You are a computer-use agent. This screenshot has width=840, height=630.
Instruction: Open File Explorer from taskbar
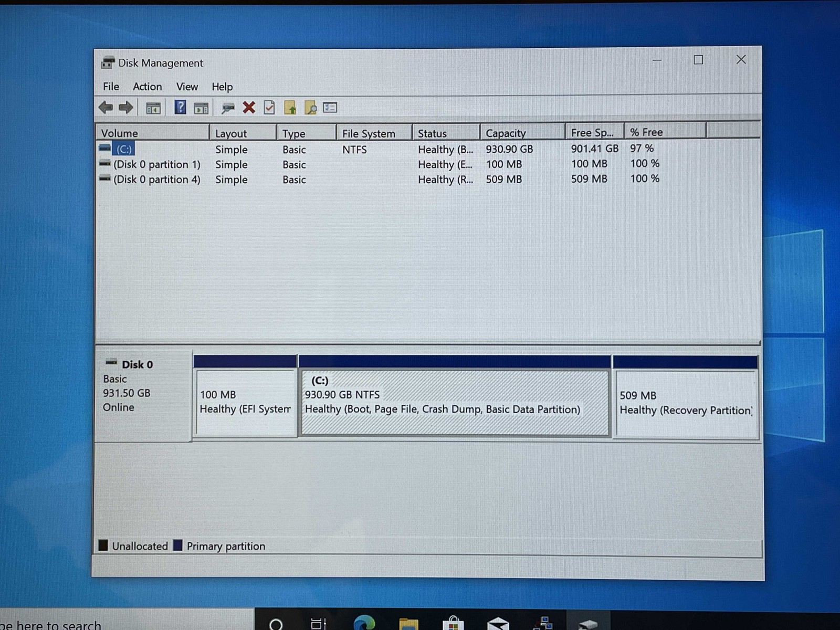pyautogui.click(x=408, y=623)
